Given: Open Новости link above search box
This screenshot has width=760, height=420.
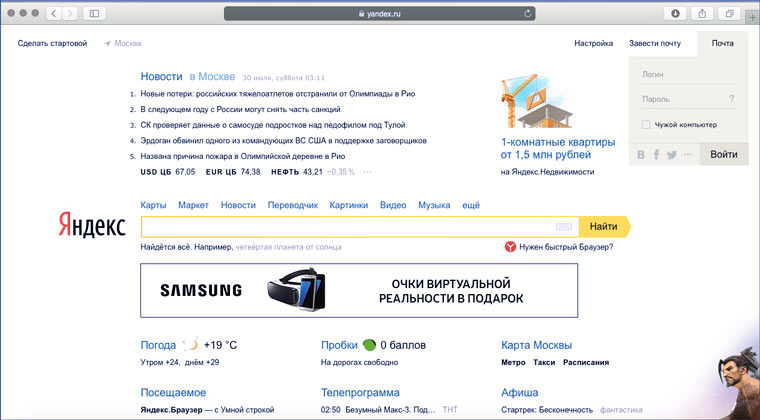Looking at the screenshot, I should [238, 205].
